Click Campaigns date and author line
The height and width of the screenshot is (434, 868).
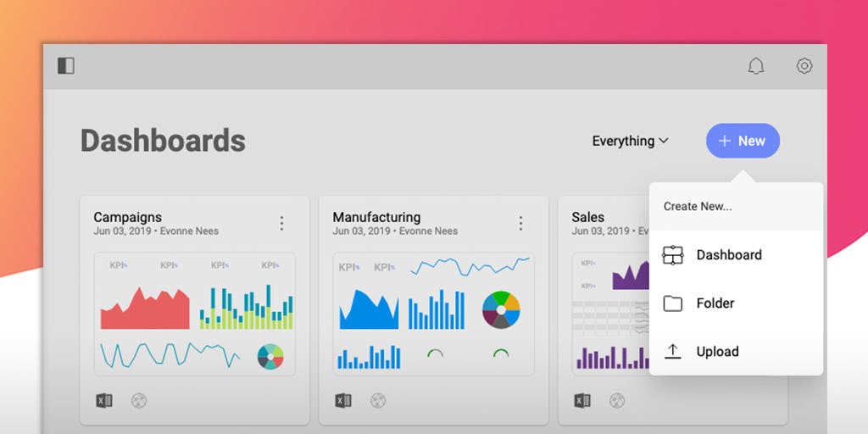click(156, 231)
